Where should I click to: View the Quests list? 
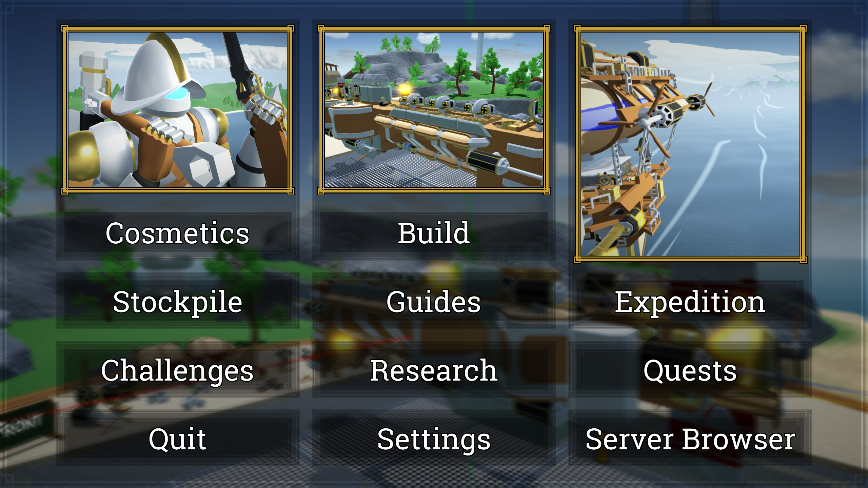point(690,370)
